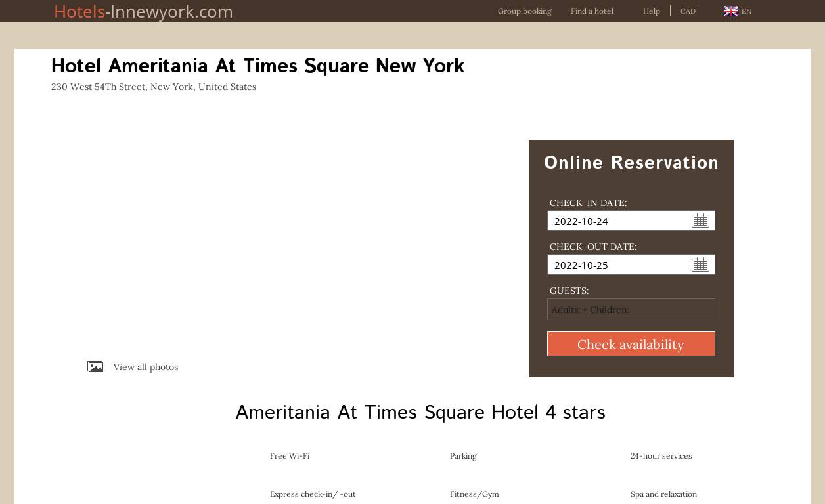Click the Fitness/Gym amenity label
The width and height of the screenshot is (825, 504).
(474, 494)
